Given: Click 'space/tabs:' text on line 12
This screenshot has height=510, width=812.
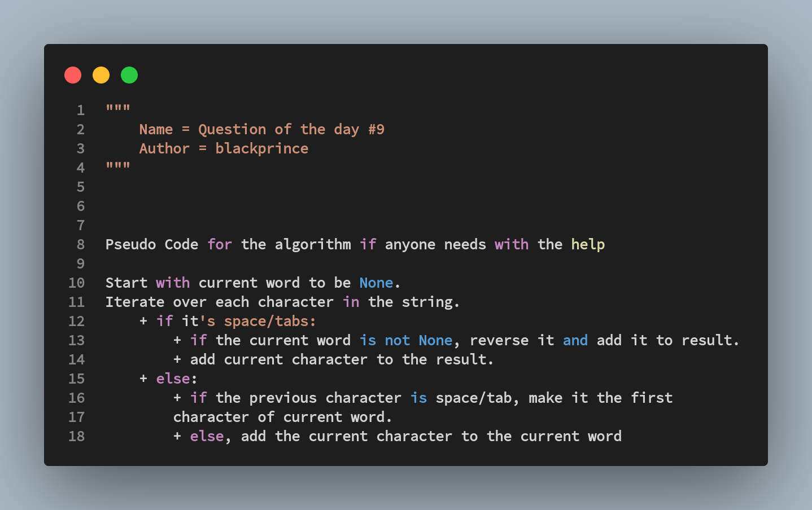Looking at the screenshot, I should (x=270, y=321).
